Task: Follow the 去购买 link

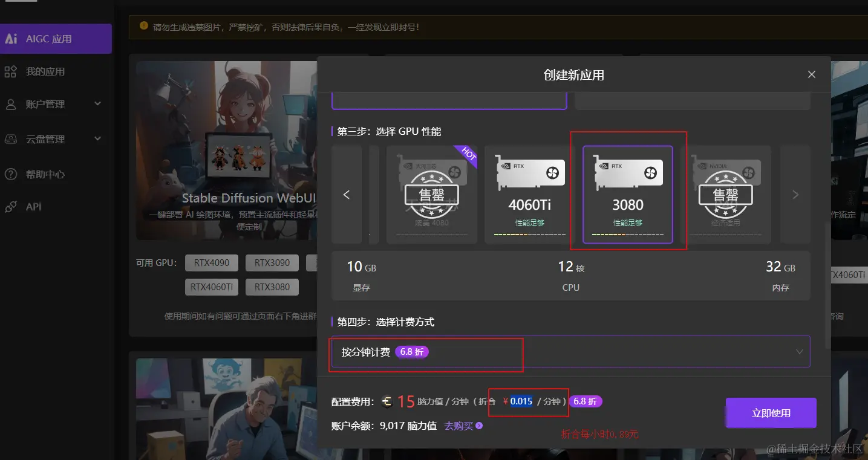Action: [x=463, y=426]
